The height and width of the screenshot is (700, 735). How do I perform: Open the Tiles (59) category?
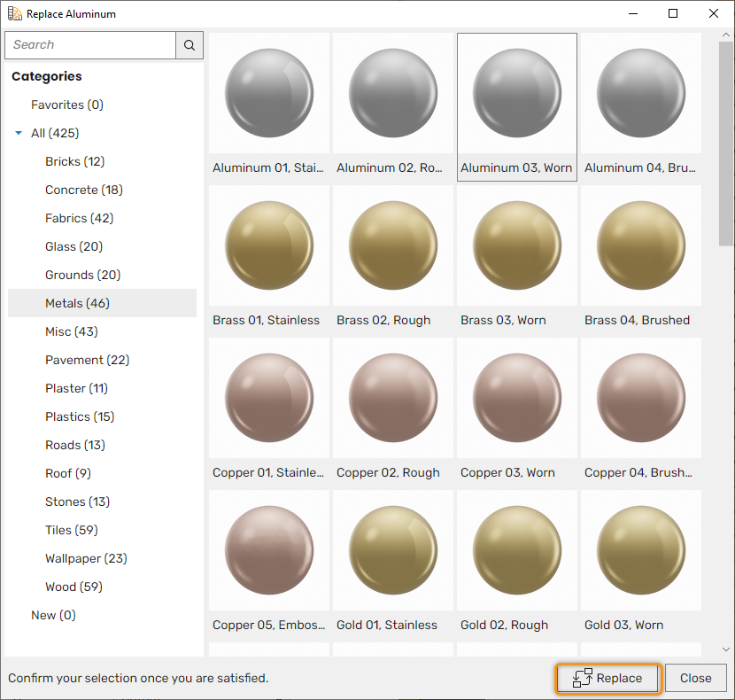coord(72,530)
